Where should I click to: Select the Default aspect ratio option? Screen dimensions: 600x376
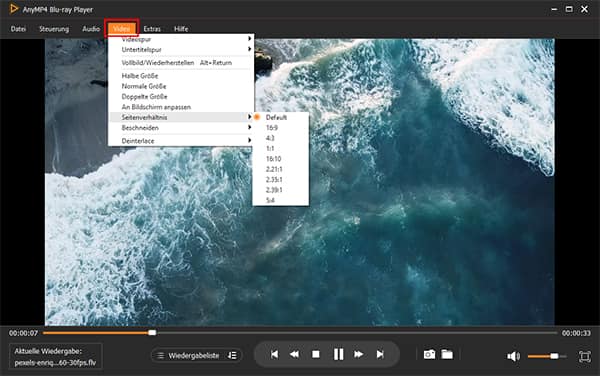(x=281, y=117)
